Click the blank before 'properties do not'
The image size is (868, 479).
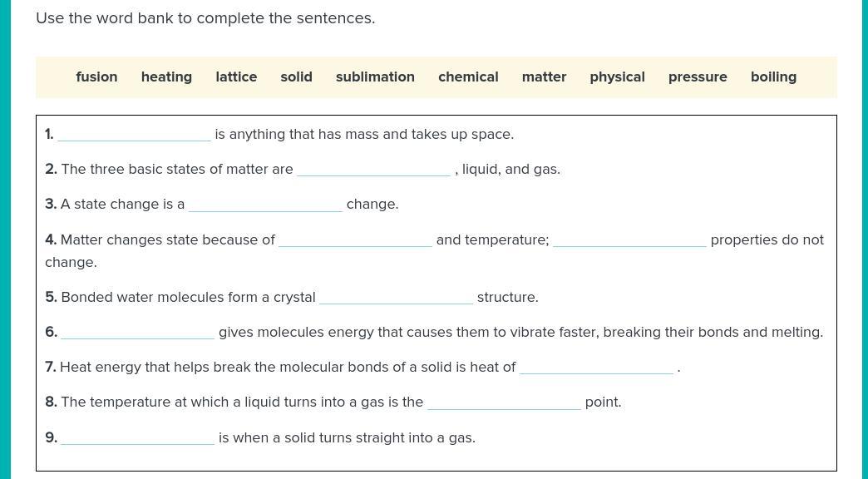630,239
